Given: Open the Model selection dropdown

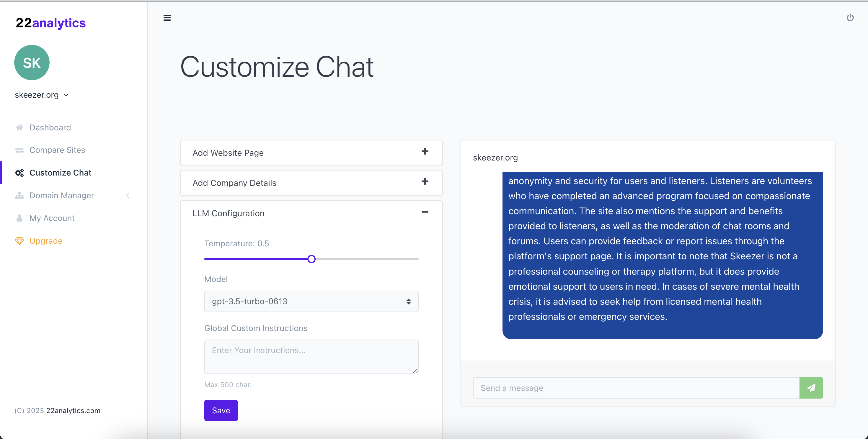Looking at the screenshot, I should click(311, 301).
